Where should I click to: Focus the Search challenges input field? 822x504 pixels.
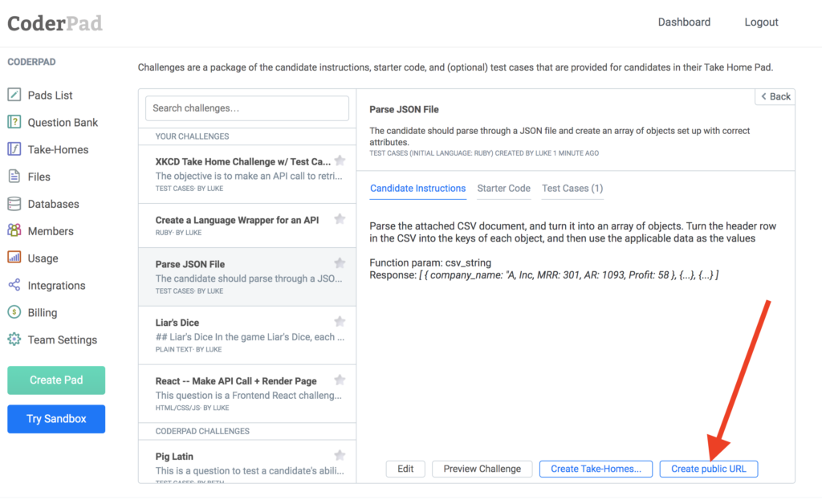coord(247,108)
